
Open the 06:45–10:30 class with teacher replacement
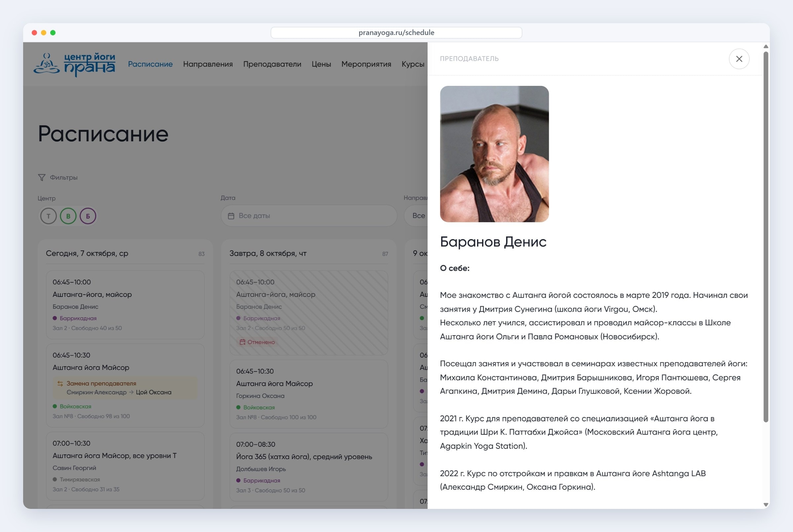pyautogui.click(x=125, y=385)
